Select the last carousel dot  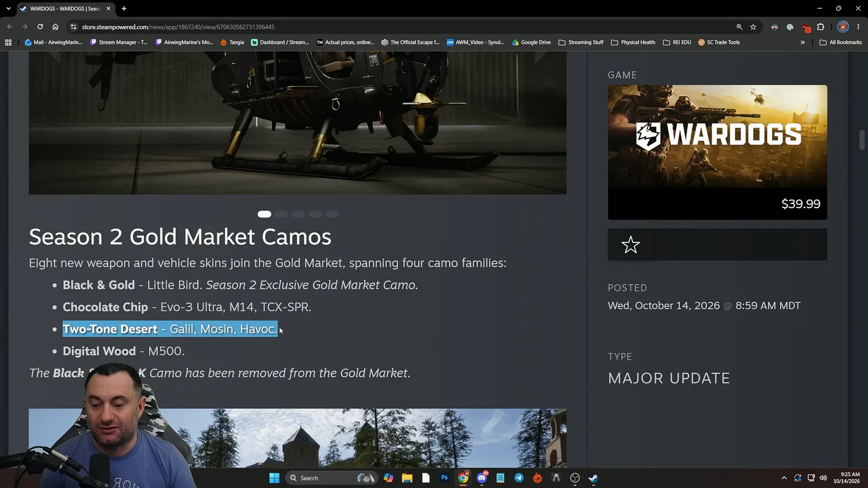(x=333, y=214)
